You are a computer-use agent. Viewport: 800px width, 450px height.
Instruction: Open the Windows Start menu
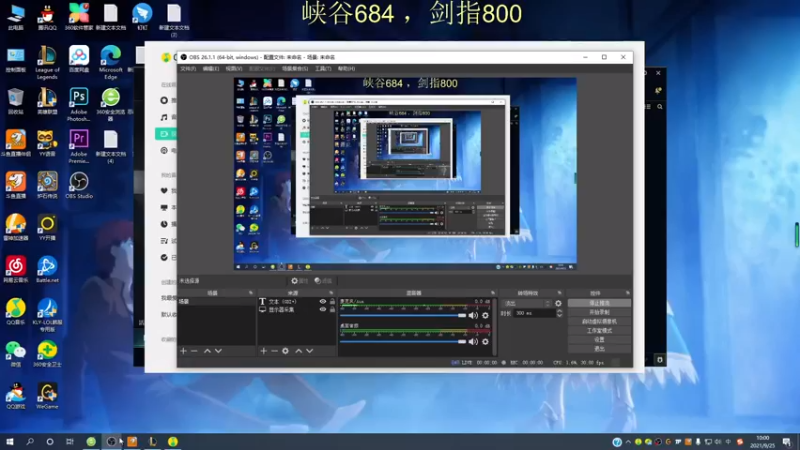point(10,441)
